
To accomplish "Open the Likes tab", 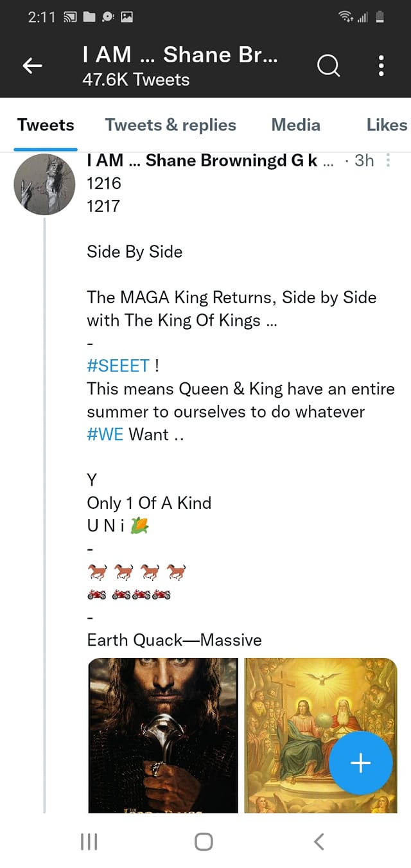I will (x=387, y=125).
